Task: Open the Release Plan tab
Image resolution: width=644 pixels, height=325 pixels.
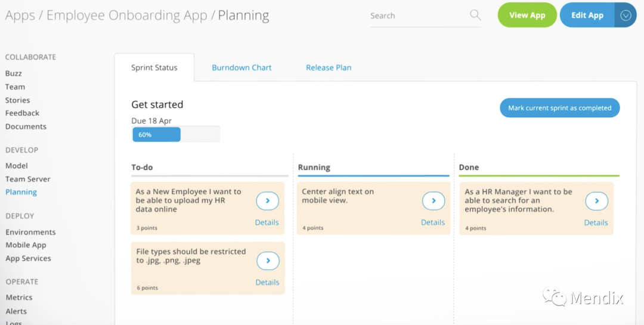Action: pos(329,67)
